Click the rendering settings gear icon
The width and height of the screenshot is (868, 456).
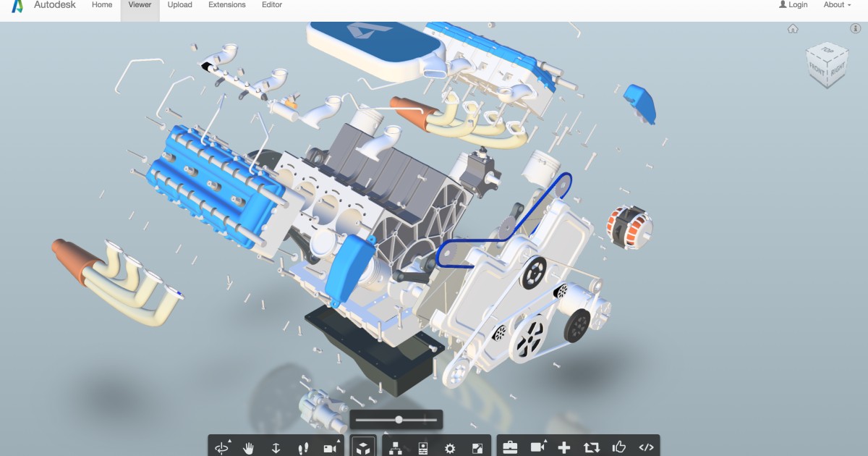click(448, 447)
